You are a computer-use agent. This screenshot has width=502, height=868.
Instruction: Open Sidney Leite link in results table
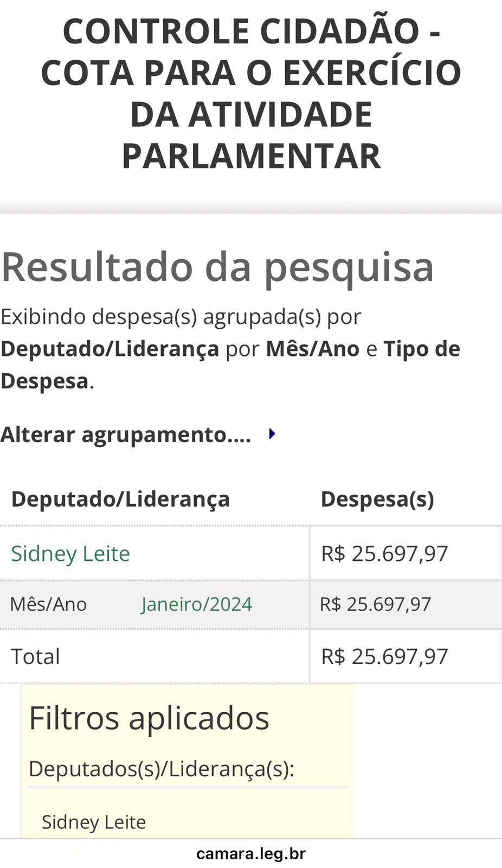pyautogui.click(x=70, y=553)
